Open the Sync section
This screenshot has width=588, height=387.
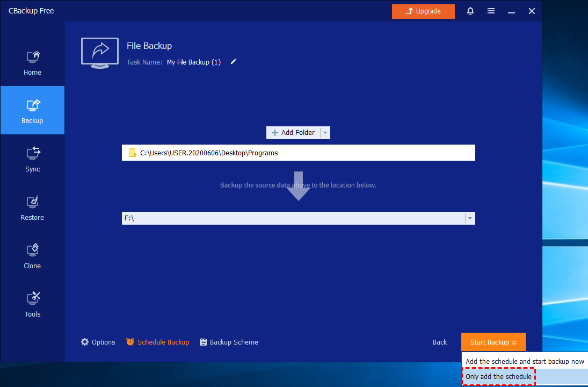32,159
